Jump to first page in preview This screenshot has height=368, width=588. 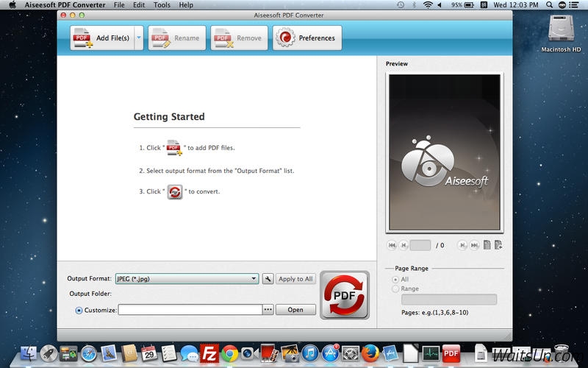click(392, 245)
